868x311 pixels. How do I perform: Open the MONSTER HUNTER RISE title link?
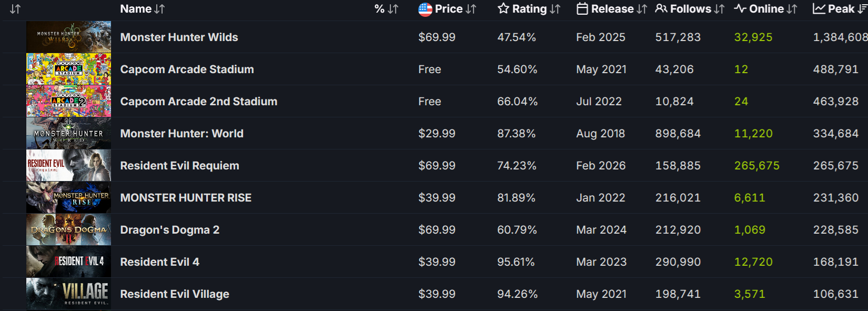point(186,198)
